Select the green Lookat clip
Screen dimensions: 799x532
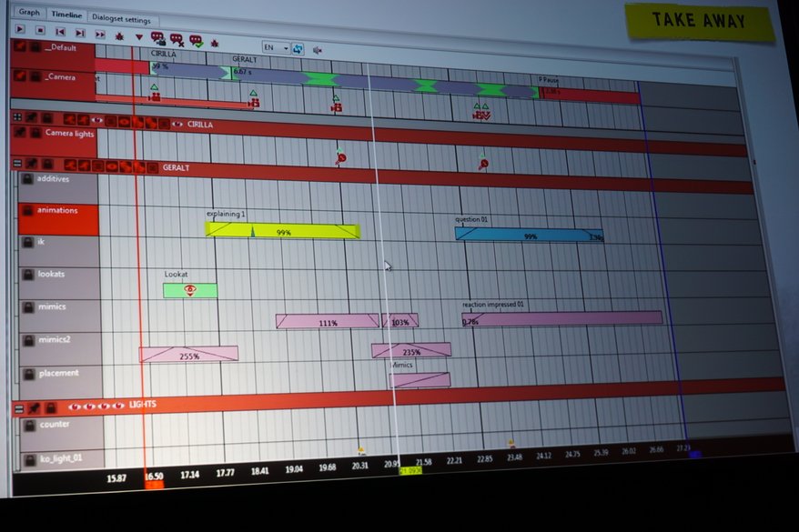[190, 291]
